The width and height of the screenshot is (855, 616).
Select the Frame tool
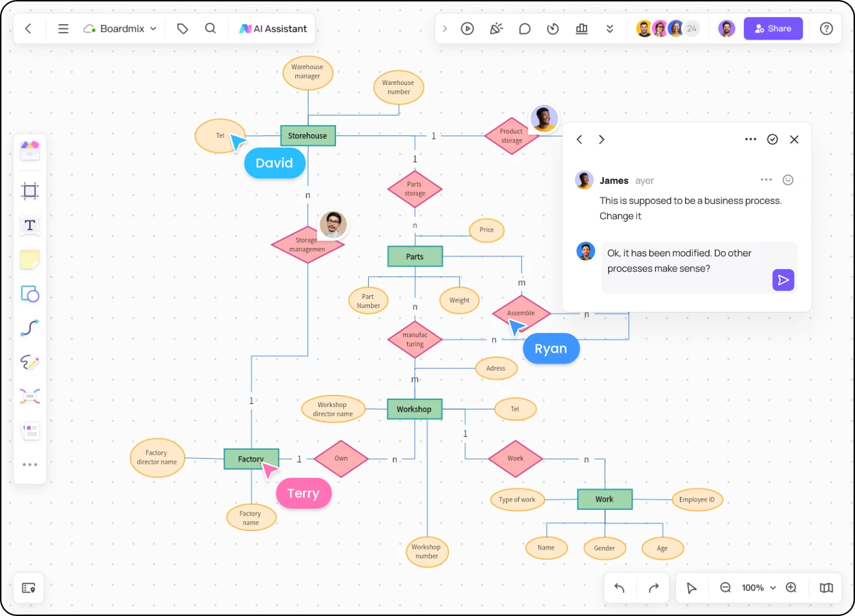(30, 191)
